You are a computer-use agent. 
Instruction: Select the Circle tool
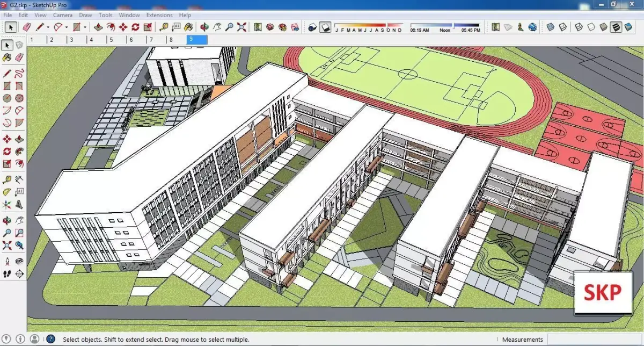pos(7,98)
